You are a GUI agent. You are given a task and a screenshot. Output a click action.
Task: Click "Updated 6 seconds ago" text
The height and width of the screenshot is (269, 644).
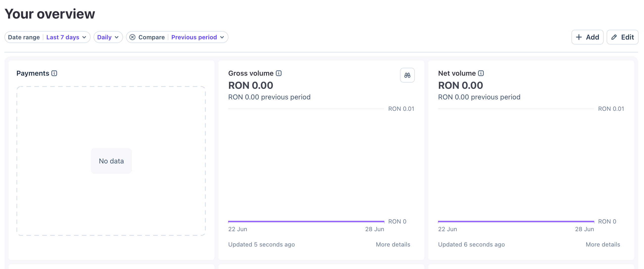point(471,244)
